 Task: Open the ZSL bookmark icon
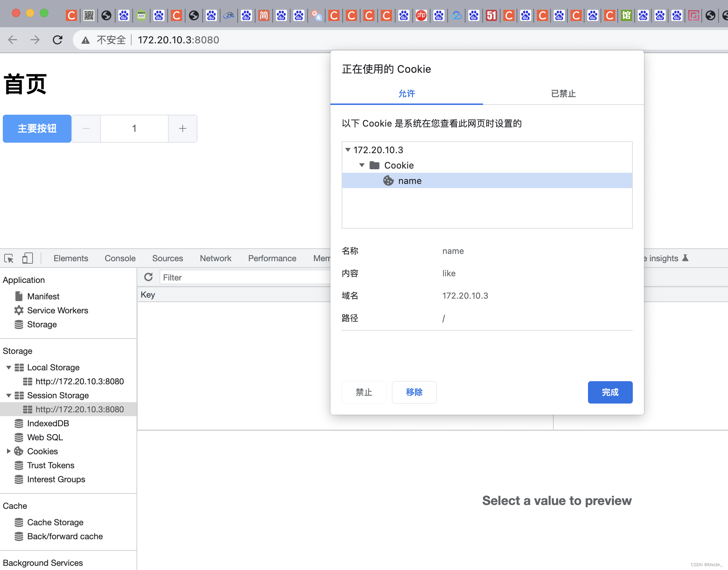click(x=229, y=15)
